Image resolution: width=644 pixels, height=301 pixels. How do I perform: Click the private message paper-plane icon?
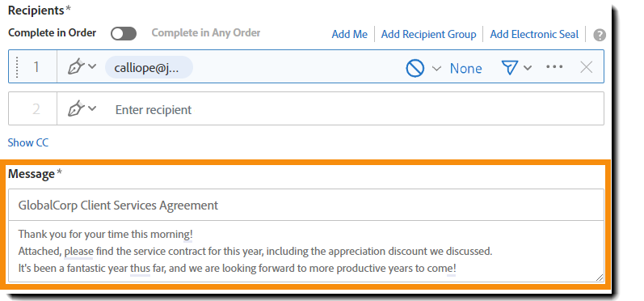[x=510, y=67]
